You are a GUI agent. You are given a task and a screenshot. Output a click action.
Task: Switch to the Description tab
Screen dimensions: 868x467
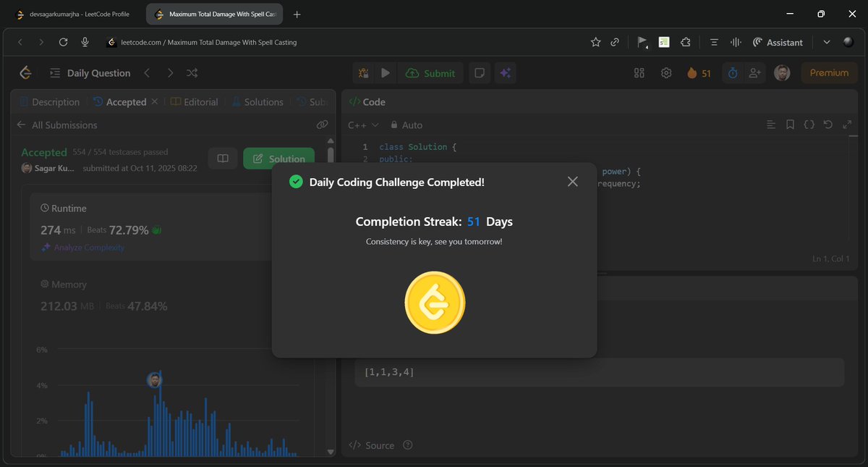pyautogui.click(x=50, y=102)
